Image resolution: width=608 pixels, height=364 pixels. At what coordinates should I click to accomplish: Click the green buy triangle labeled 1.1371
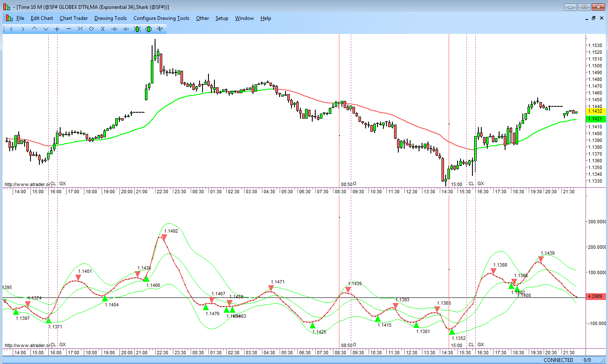[x=49, y=320]
